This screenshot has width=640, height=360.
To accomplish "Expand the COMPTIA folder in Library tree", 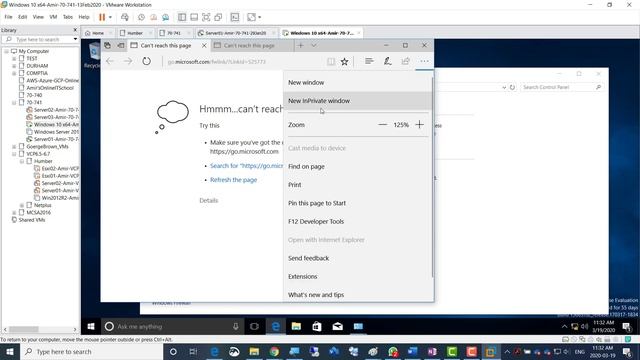I will (14, 73).
